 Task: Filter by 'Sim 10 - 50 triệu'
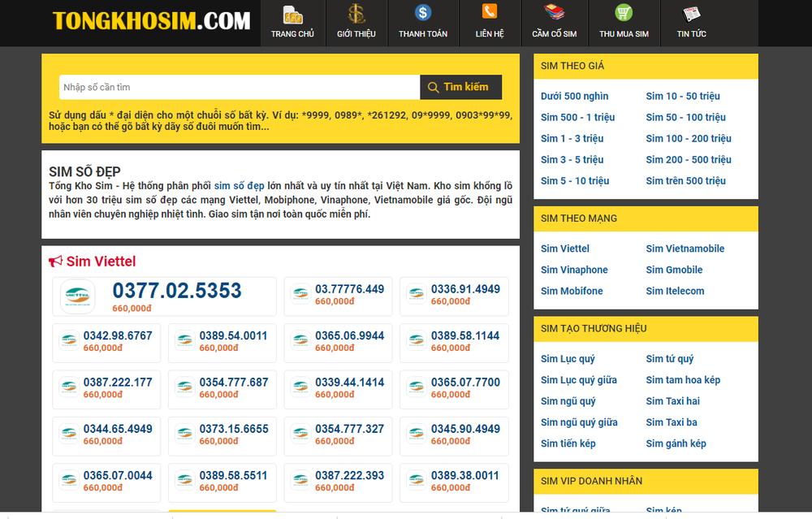click(683, 97)
